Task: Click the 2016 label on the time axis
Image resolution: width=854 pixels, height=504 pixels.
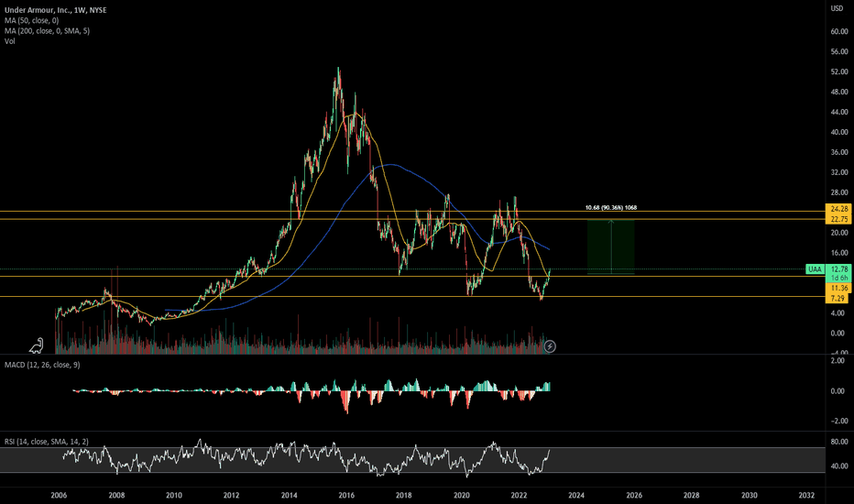Action: 346,495
